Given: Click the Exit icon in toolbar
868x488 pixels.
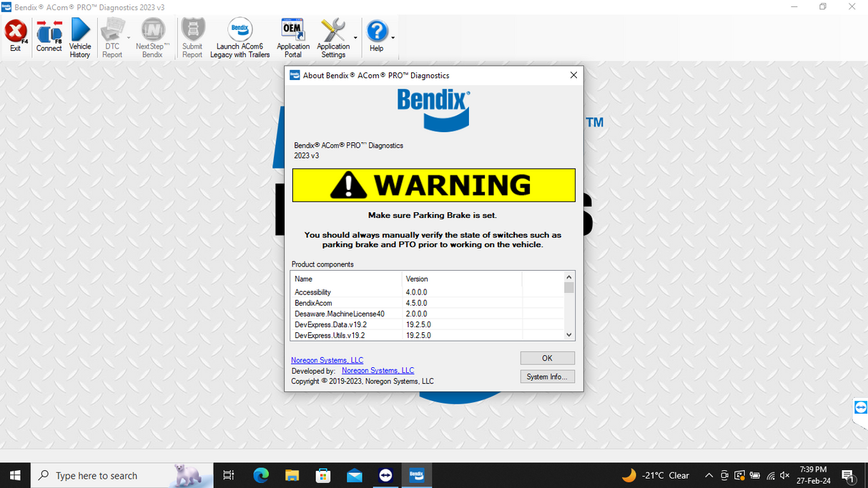Looking at the screenshot, I should pos(16,36).
